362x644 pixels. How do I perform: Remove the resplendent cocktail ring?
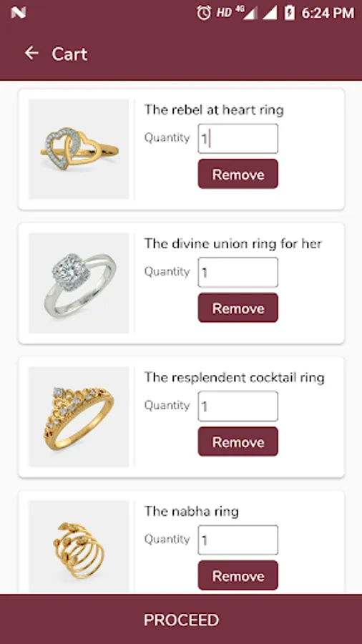[x=238, y=441]
